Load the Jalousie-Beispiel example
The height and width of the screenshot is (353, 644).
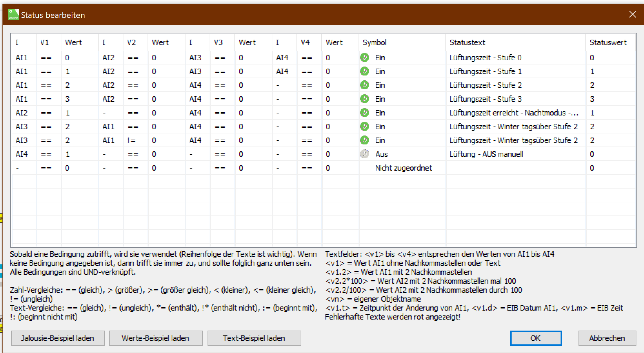coord(58,338)
